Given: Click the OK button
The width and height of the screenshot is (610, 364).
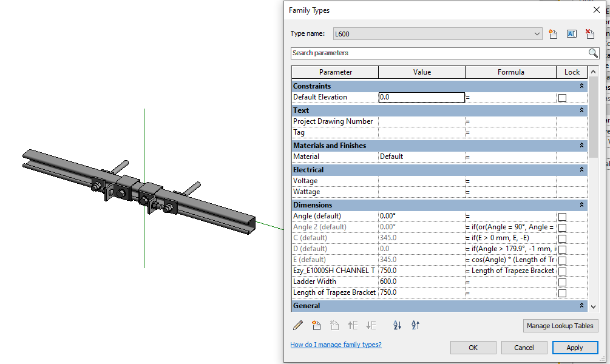Looking at the screenshot, I should tap(473, 348).
